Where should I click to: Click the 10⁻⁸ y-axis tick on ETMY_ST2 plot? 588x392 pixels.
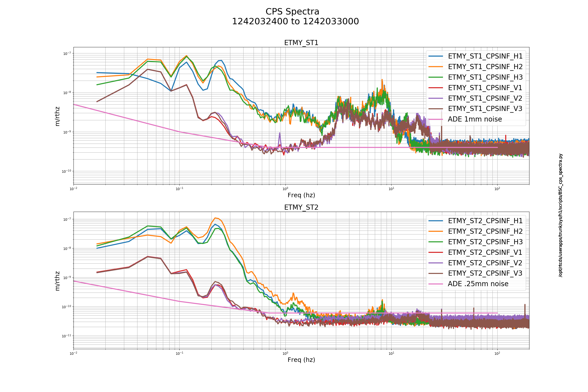point(67,248)
